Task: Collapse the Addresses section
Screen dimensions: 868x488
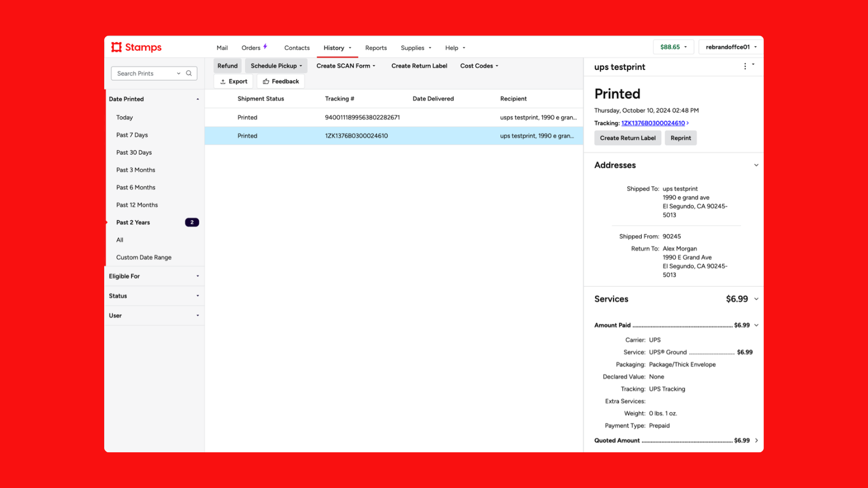Action: pos(756,165)
